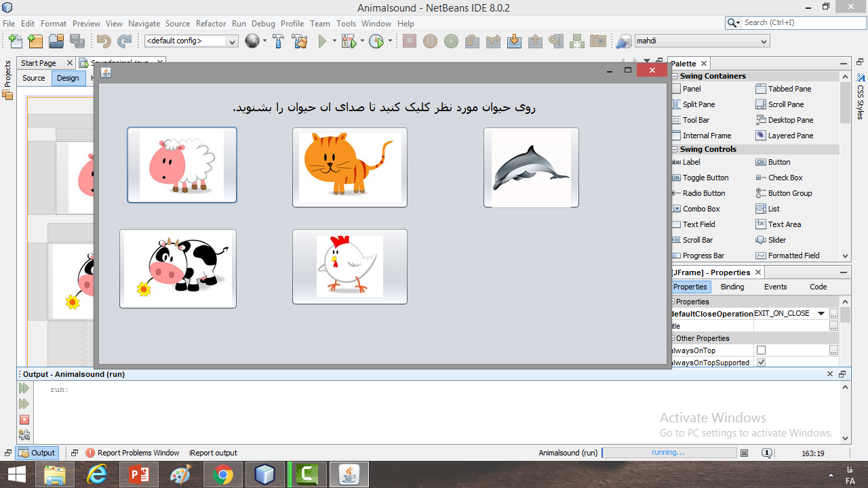Open the Refactor menu
Viewport: 868px width, 488px height.
point(211,23)
